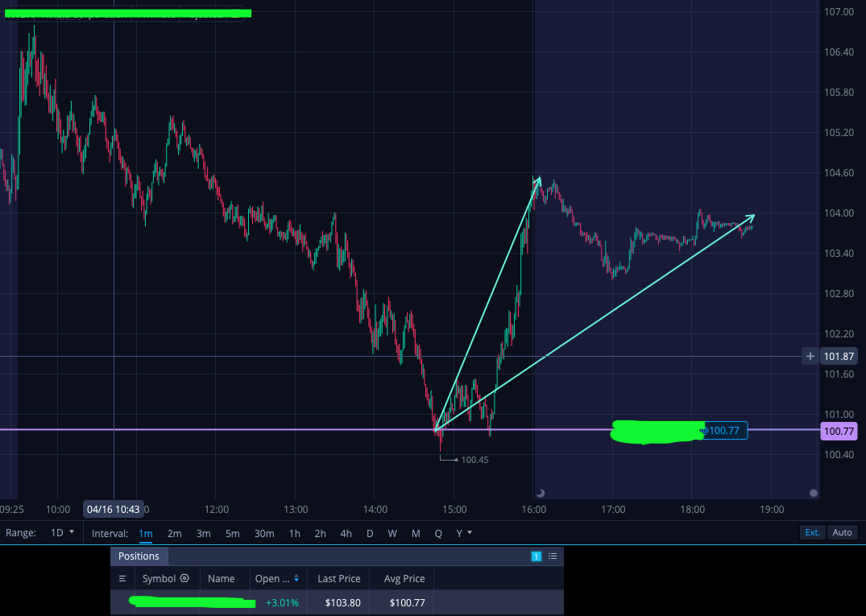Click the plus icon beside 101.87

(x=810, y=357)
